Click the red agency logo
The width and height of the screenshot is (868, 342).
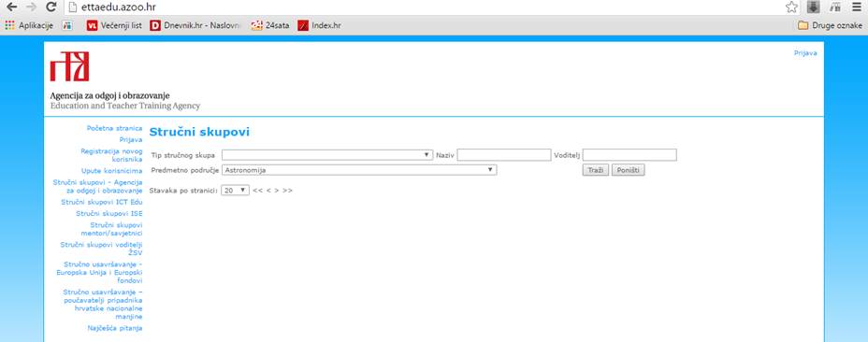point(70,66)
